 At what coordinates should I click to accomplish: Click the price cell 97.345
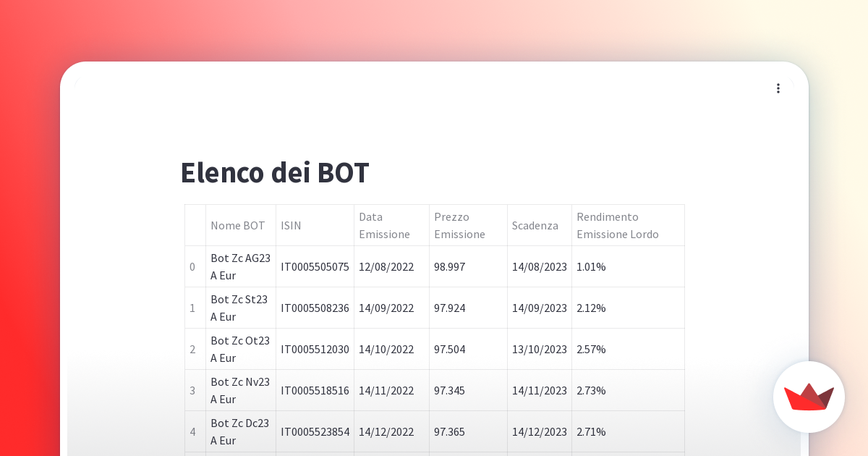(469, 390)
